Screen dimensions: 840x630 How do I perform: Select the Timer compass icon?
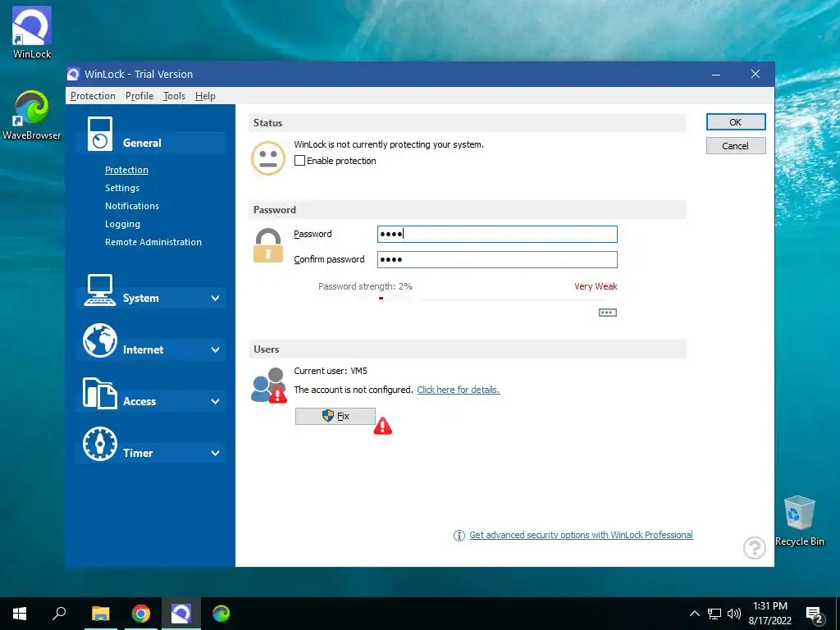(99, 444)
